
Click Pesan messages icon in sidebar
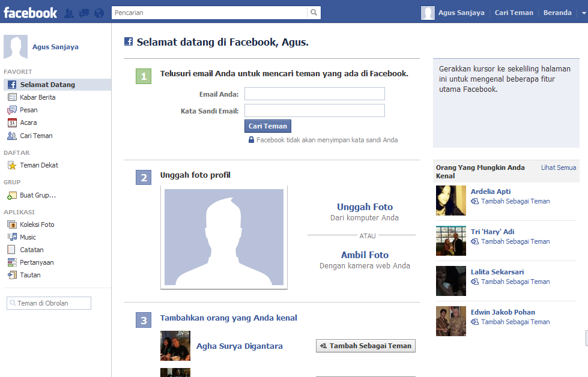(12, 110)
